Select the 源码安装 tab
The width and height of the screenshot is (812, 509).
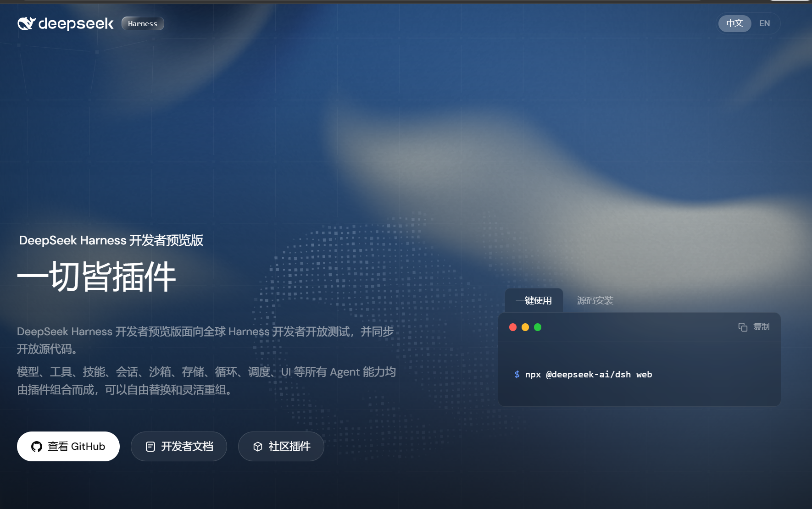(595, 300)
